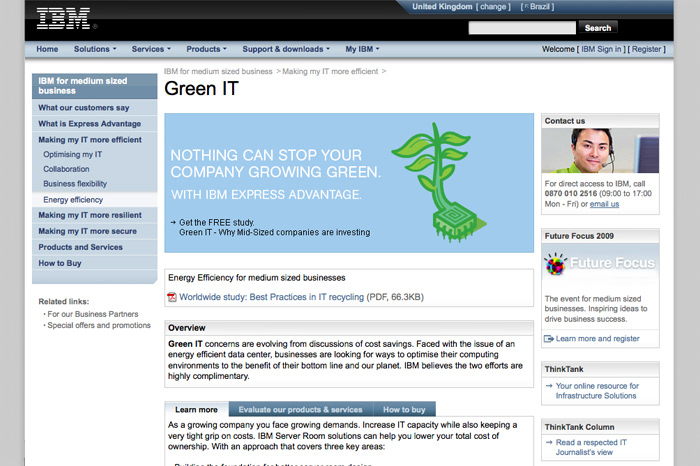Expand the Products dropdown menu
This screenshot has height=466, width=700.
point(206,49)
